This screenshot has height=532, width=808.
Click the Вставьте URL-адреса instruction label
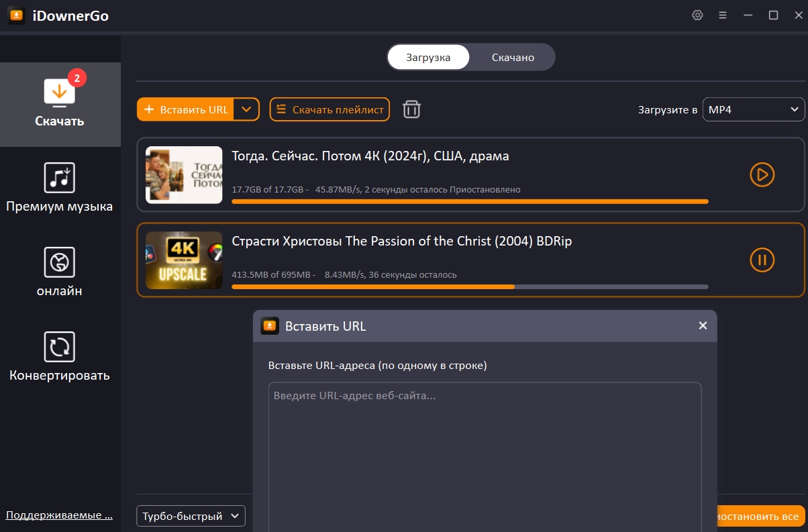coord(377,366)
